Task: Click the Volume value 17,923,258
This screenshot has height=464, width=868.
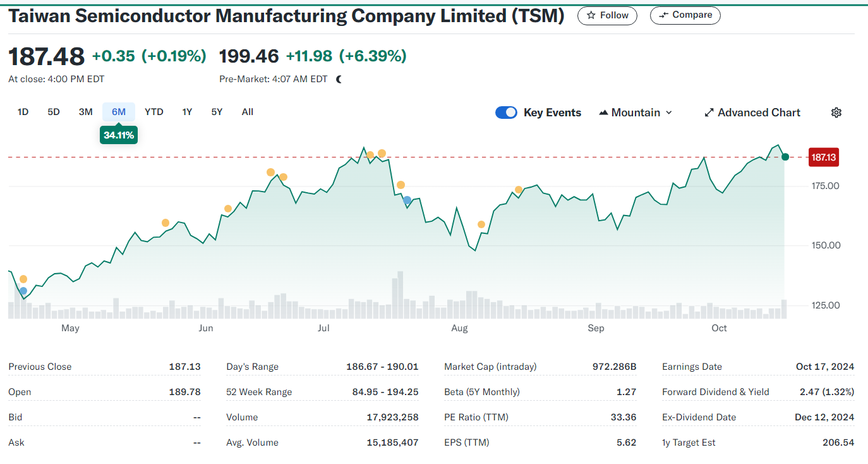Action: (x=392, y=417)
